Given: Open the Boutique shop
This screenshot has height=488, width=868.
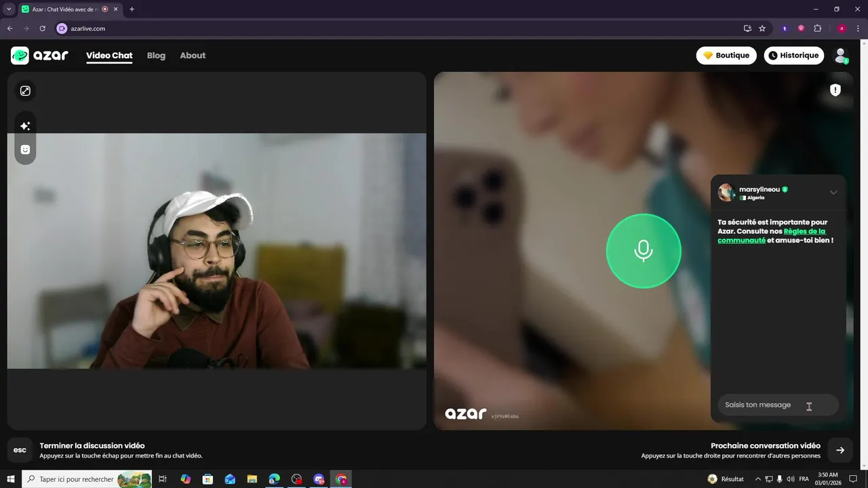Looking at the screenshot, I should [726, 56].
